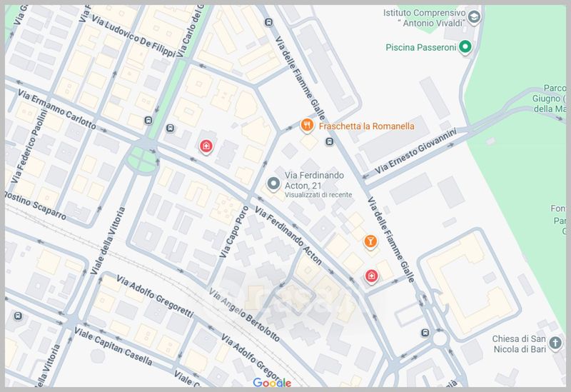Click the Piscina Passeroni text label
Screen dimensions: 571x392
pos(420,48)
